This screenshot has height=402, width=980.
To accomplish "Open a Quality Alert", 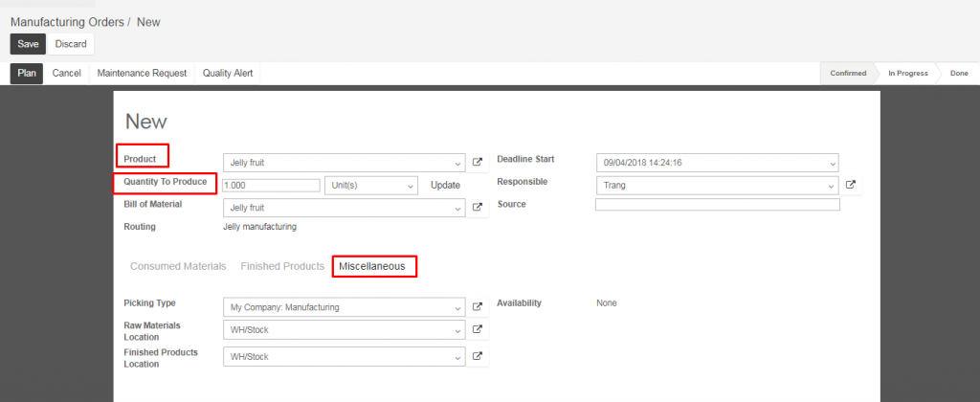I will pyautogui.click(x=228, y=73).
